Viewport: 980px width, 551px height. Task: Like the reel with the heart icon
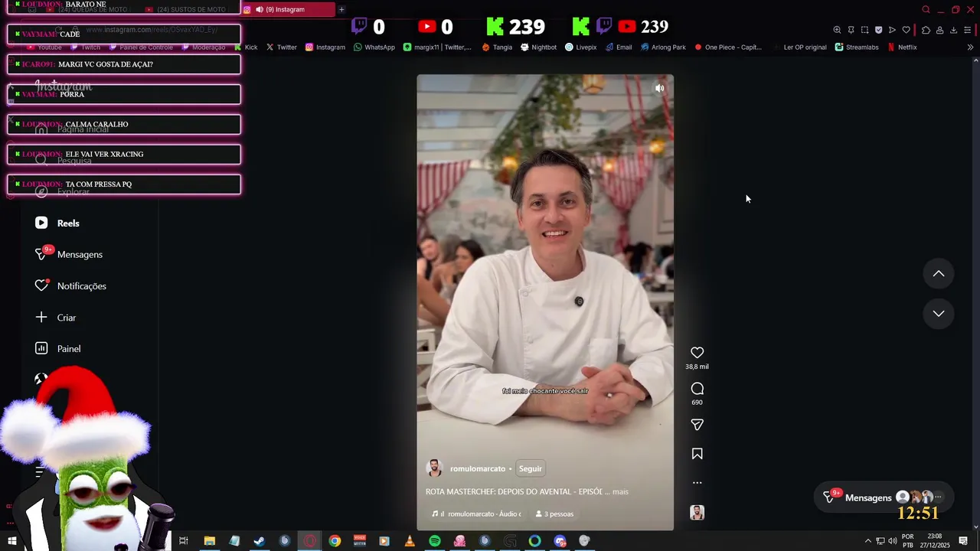(x=697, y=353)
